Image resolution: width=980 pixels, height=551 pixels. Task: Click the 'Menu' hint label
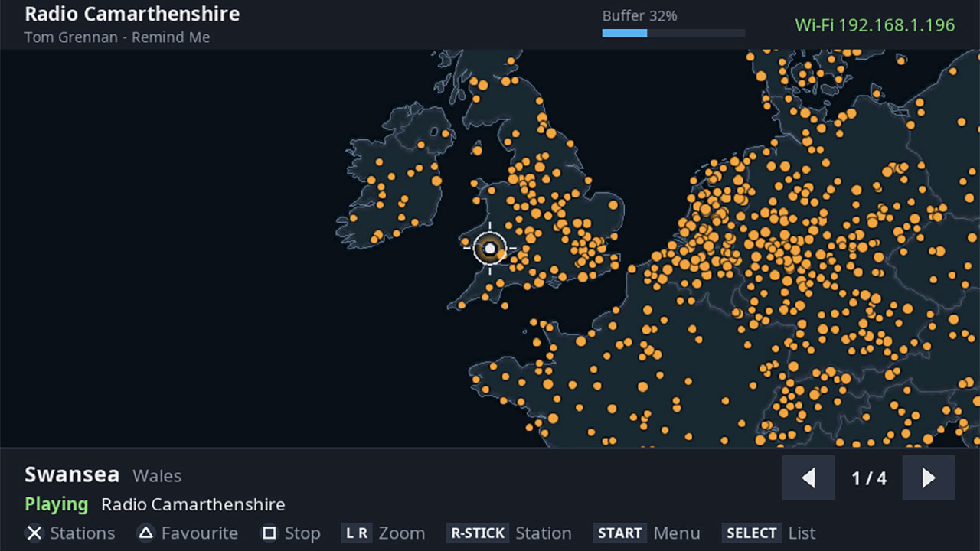(677, 533)
